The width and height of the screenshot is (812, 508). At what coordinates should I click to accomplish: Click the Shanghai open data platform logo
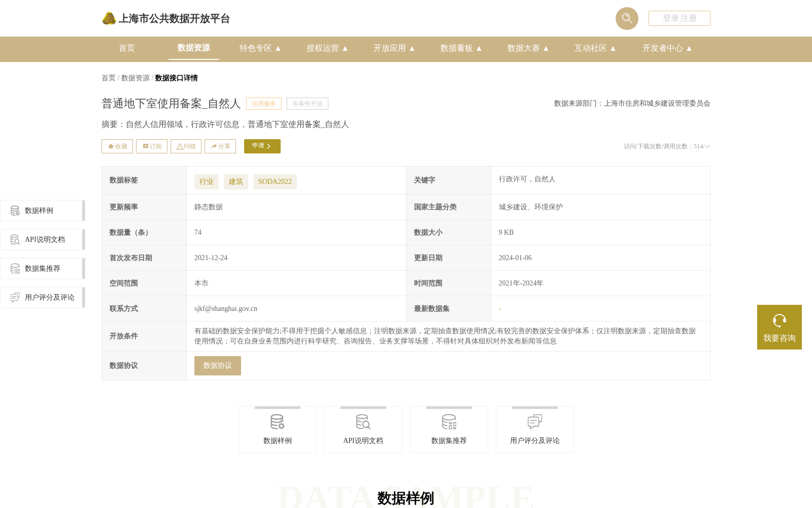[166, 18]
